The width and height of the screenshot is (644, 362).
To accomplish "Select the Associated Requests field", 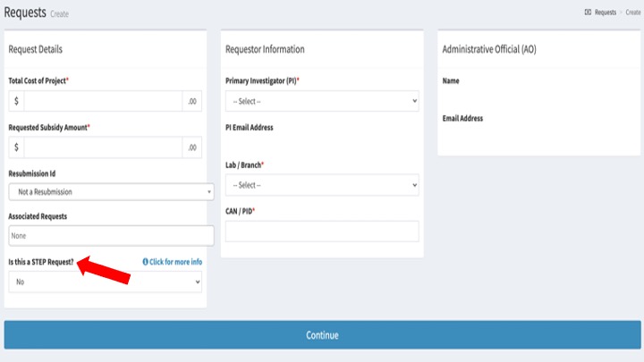I will coord(111,236).
